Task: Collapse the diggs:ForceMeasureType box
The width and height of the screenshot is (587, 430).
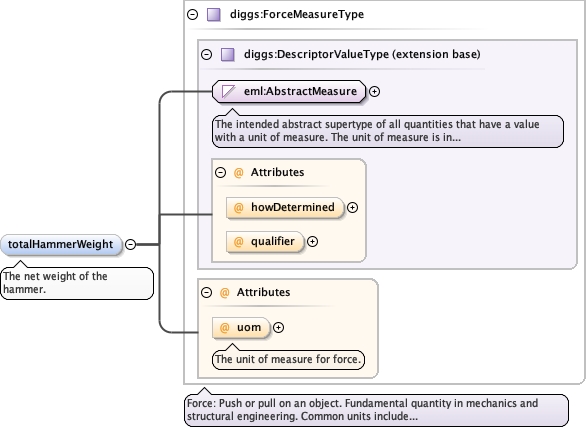Action: [192, 15]
